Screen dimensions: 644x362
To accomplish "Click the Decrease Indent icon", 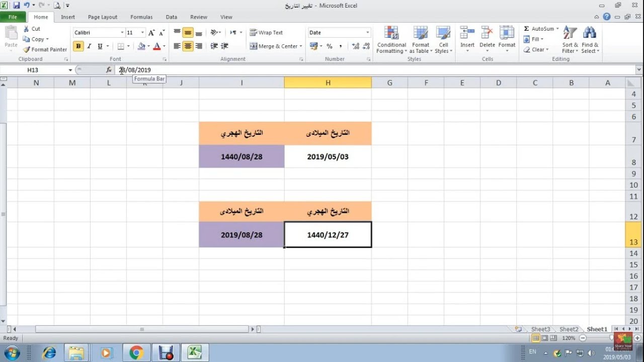I will pyautogui.click(x=214, y=46).
